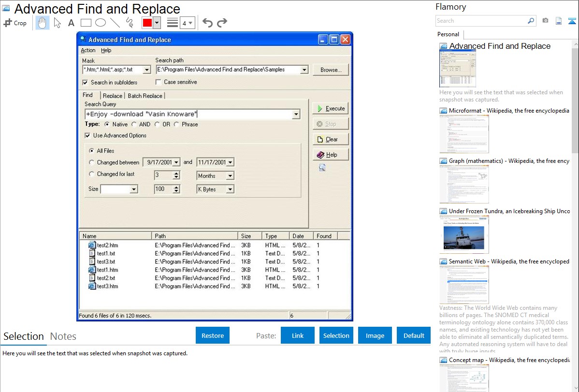Open the 11/17/2001 end date dropdown
Screen dimensions: 579x392
231,162
